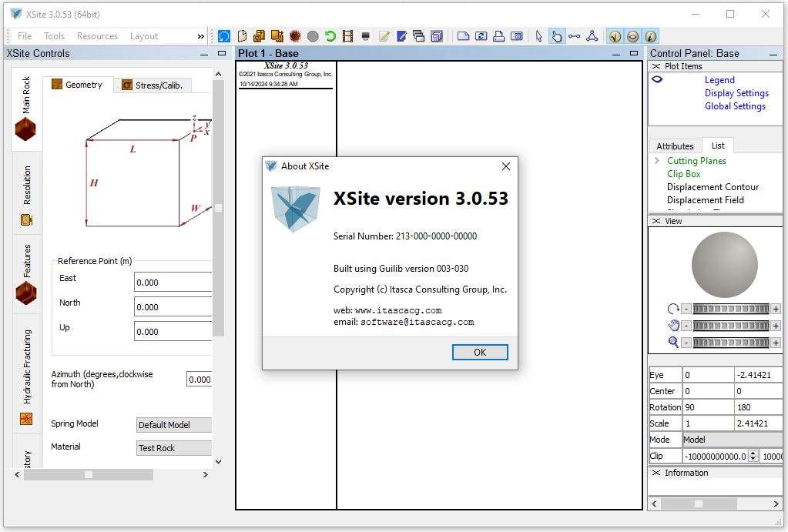Open the Material dropdown showing Test Rock
Image resolution: width=788 pixels, height=532 pixels.
click(174, 448)
